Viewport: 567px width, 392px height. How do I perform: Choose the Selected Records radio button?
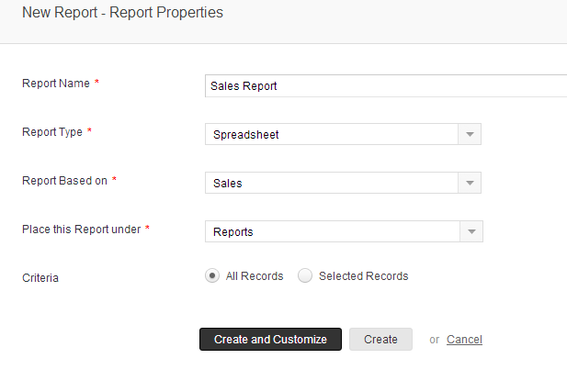[x=306, y=275]
